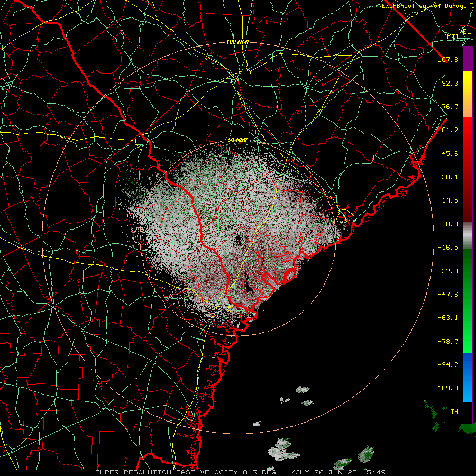Click the KCLX 26 JUN 25 15:49 timestamp
This screenshot has width=476, height=476.
[338, 472]
